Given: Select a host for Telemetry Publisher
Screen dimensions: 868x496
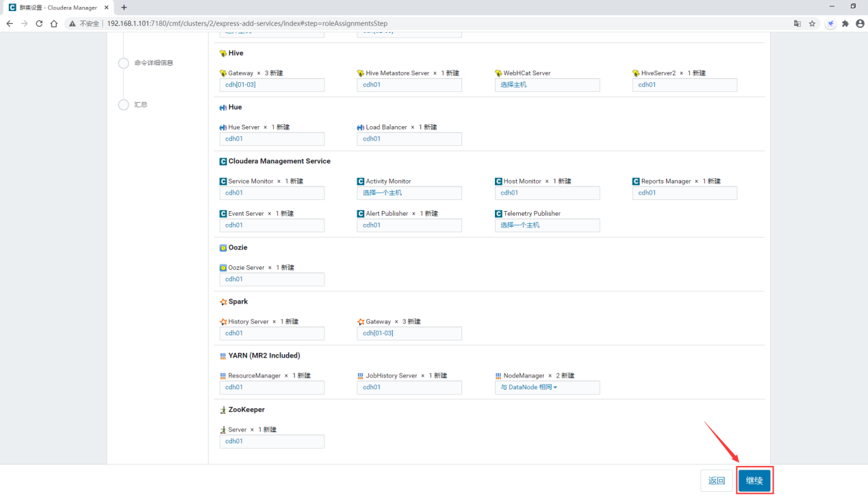Looking at the screenshot, I should coord(547,225).
